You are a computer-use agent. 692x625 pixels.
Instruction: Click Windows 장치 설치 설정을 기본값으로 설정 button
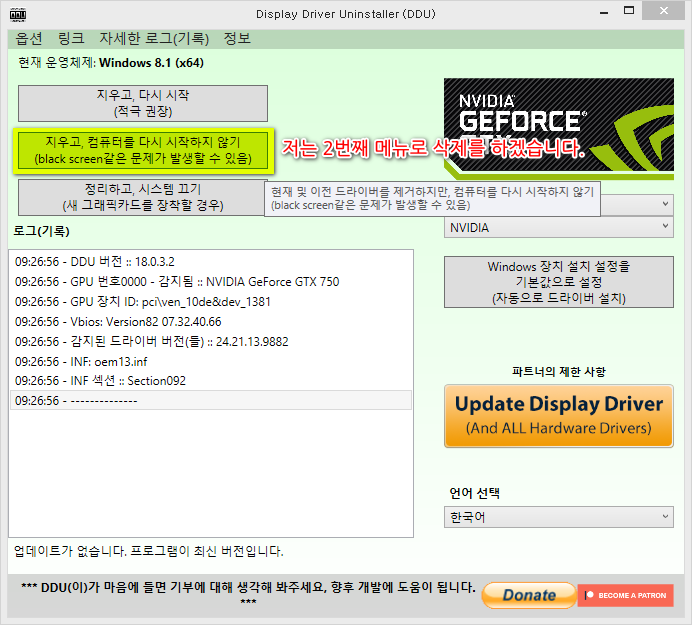click(559, 282)
